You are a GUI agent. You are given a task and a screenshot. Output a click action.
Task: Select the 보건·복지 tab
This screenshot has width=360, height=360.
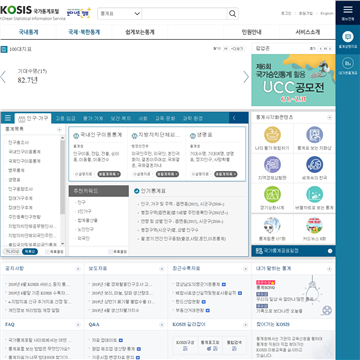[x=121, y=118]
